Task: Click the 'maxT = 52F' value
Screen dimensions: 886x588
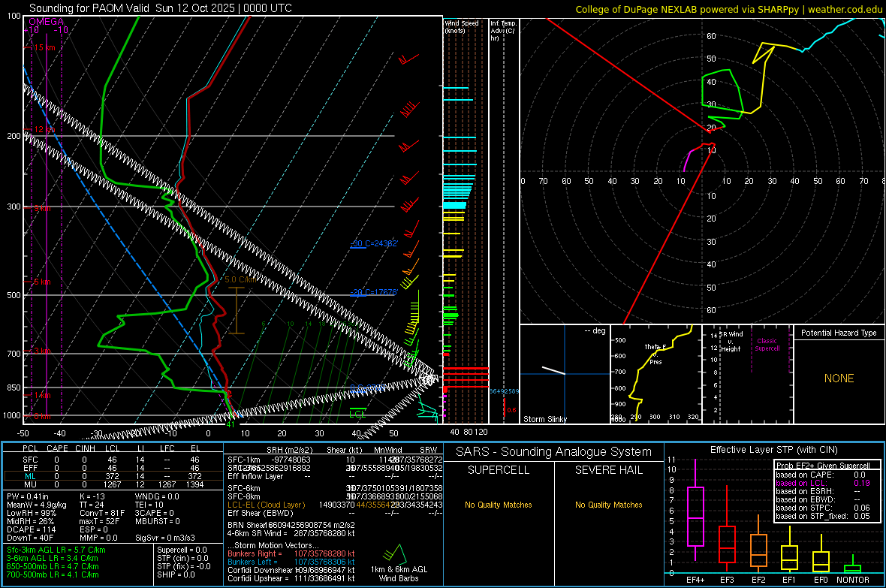Action: 100,521
